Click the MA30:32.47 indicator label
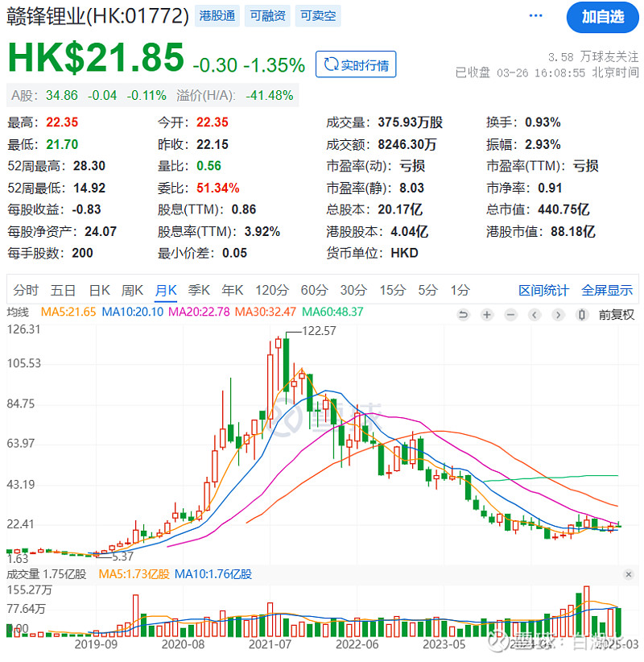644x662 pixels. pos(266,312)
